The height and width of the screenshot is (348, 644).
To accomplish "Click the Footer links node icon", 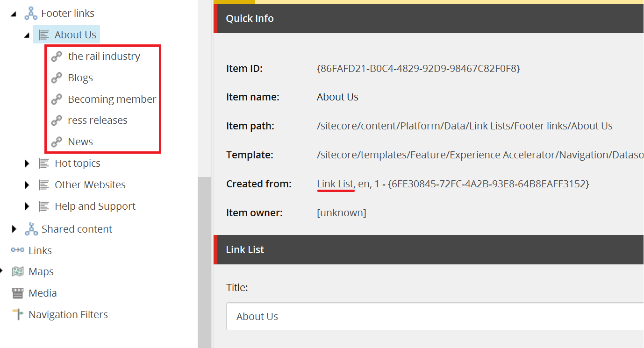I will [31, 14].
